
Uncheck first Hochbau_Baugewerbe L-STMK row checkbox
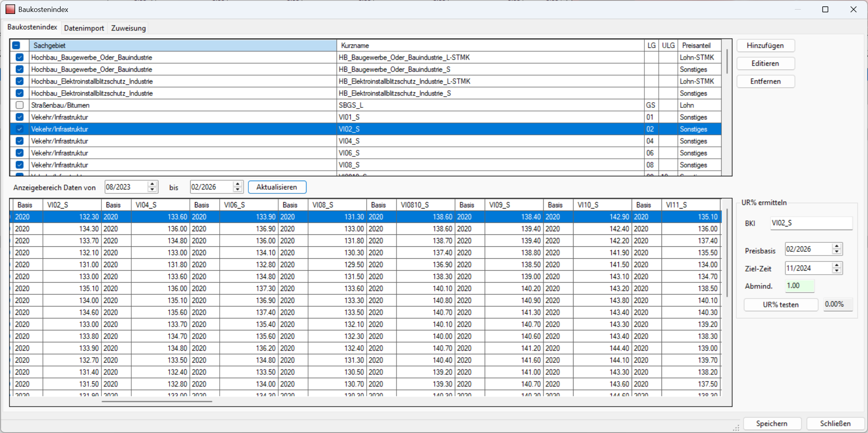tap(20, 57)
